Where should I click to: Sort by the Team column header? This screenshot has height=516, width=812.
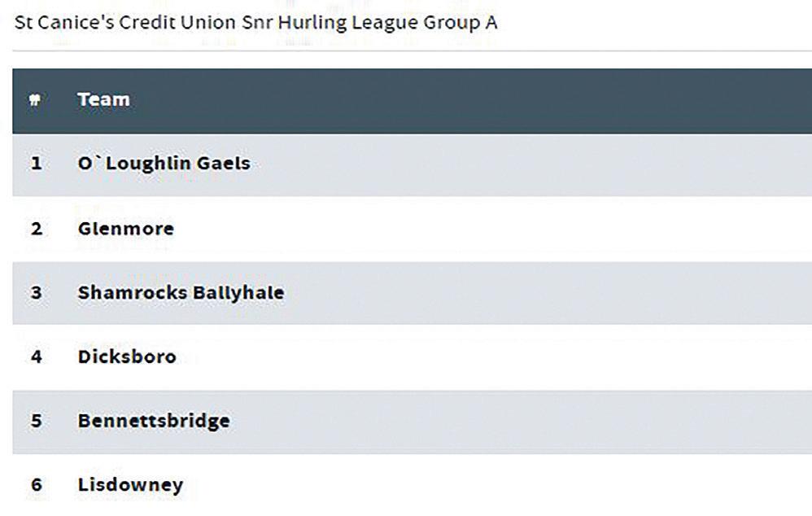coord(103,99)
